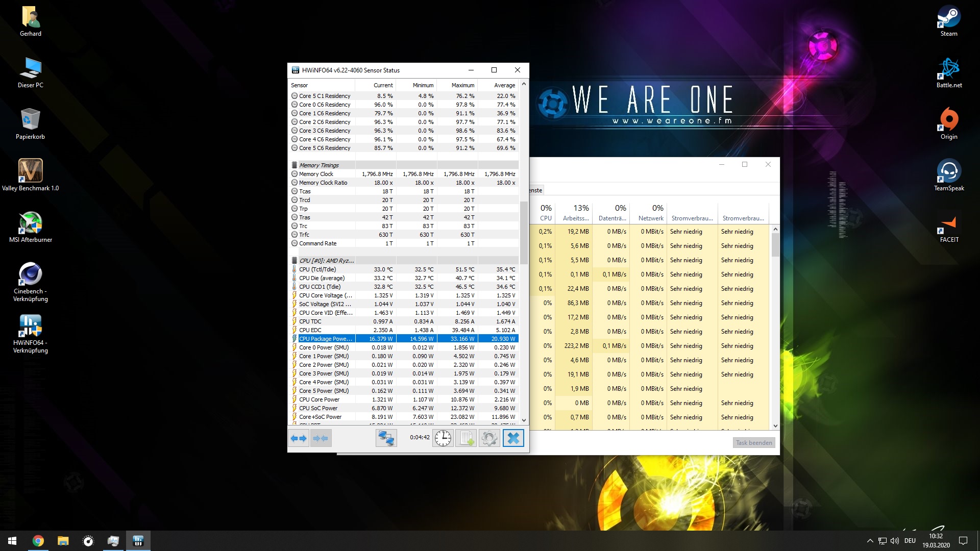Select the CPU [#0]: AMD Ryzen header
Viewport: 980px width, 551px height.
click(x=326, y=261)
